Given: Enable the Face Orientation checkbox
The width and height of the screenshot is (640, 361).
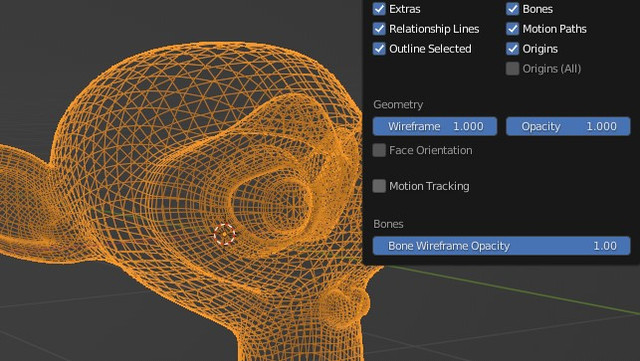Looking at the screenshot, I should tap(379, 150).
